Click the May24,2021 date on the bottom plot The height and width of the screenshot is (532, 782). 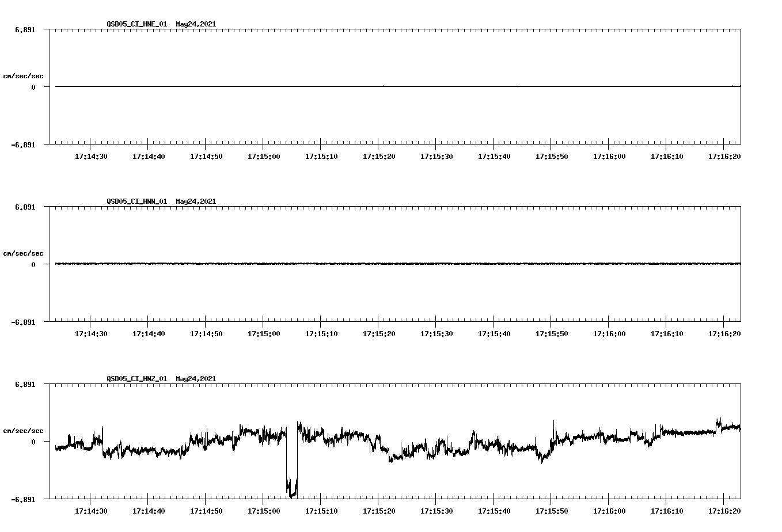click(196, 379)
